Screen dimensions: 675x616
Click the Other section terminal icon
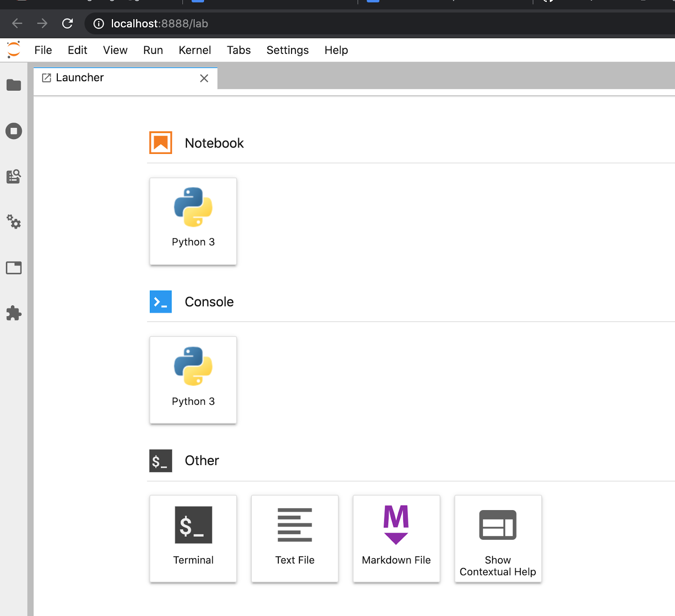161,460
